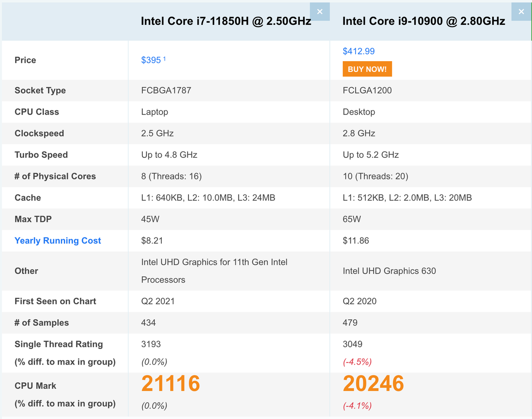
Task: Click the 'Up to 5.2 GHz' turbo speed
Action: tap(370, 155)
